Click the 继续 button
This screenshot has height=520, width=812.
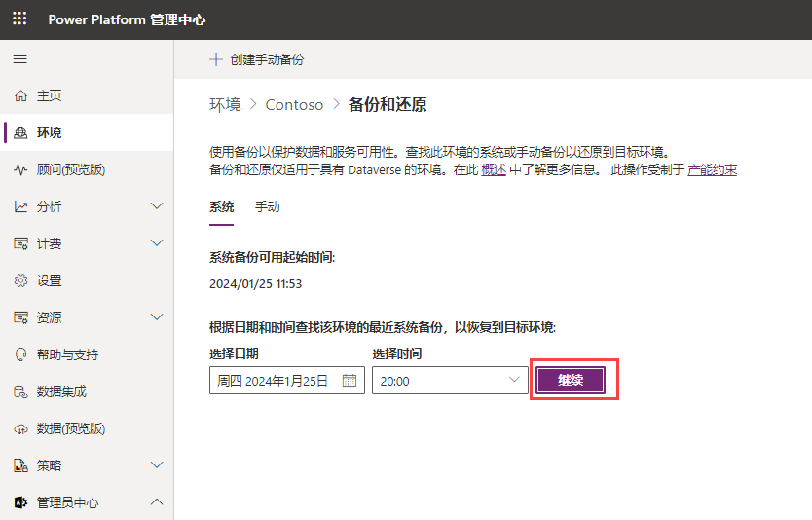tap(571, 380)
